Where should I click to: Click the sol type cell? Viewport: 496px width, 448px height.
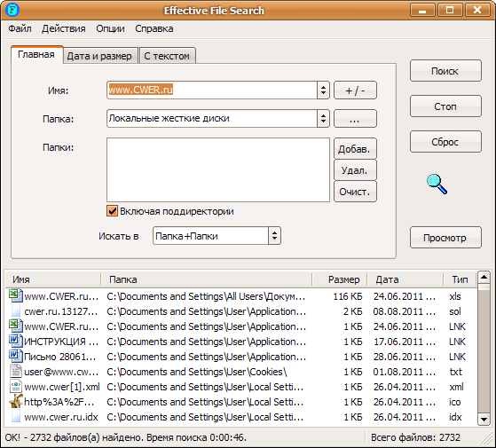coord(455,311)
